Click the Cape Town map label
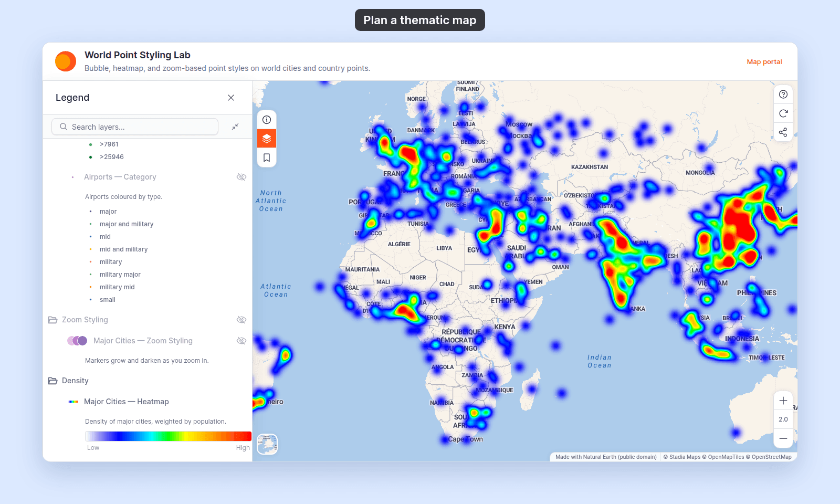840x504 pixels. pos(466,439)
